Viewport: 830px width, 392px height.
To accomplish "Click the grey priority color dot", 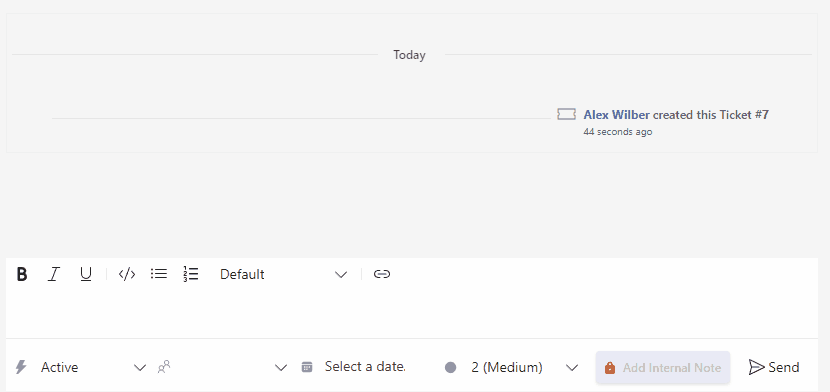I will pos(450,368).
